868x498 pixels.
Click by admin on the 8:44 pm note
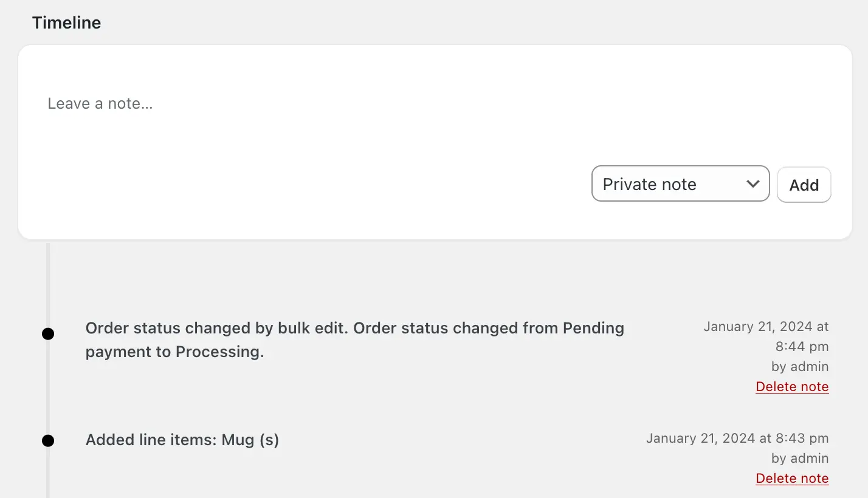tap(800, 366)
